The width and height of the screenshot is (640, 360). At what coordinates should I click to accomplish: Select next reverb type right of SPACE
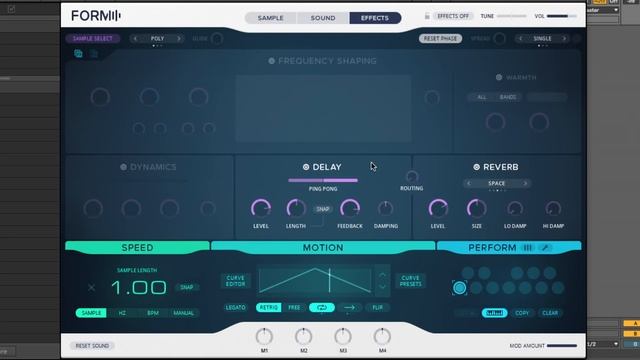525,183
